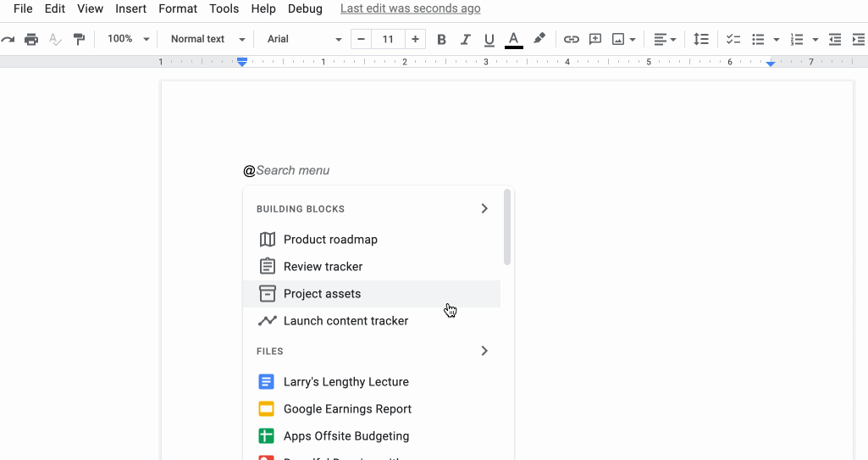Screen dimensions: 868x460
Task: Click the print icon in toolbar
Action: pos(31,39)
